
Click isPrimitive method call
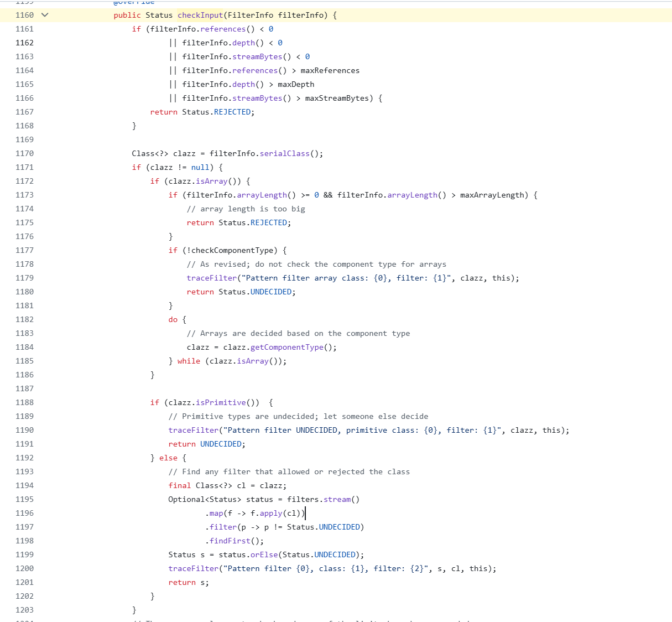(x=221, y=402)
